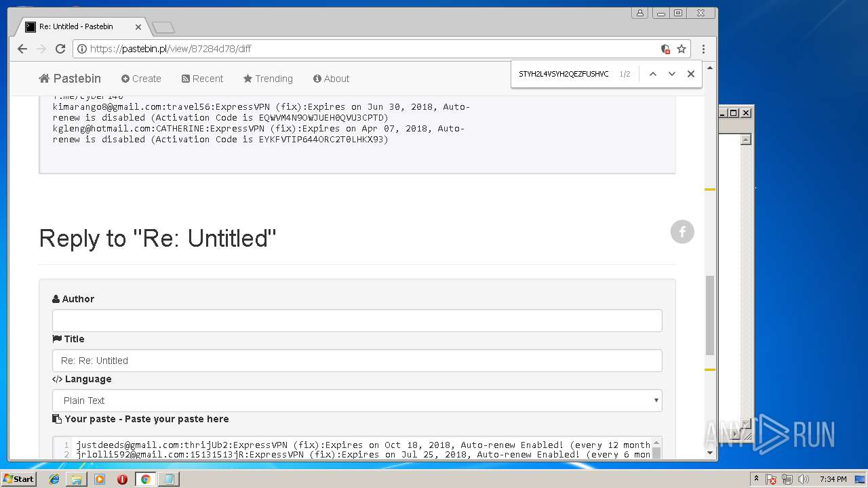Click the Reply to "Re: Untitled" heading
The height and width of the screenshot is (488, 868).
tap(157, 239)
